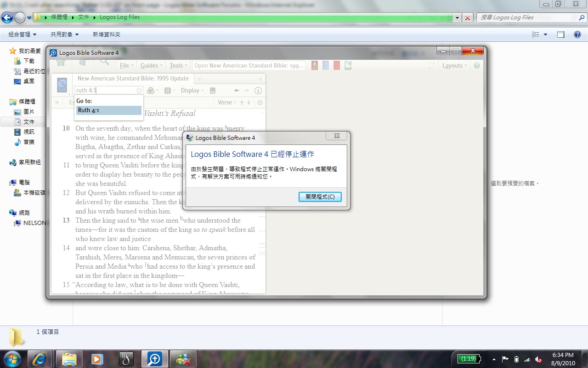Click the green note shortcut icon in Logos toolbar
Screen dimensions: 588x368
tap(348, 65)
